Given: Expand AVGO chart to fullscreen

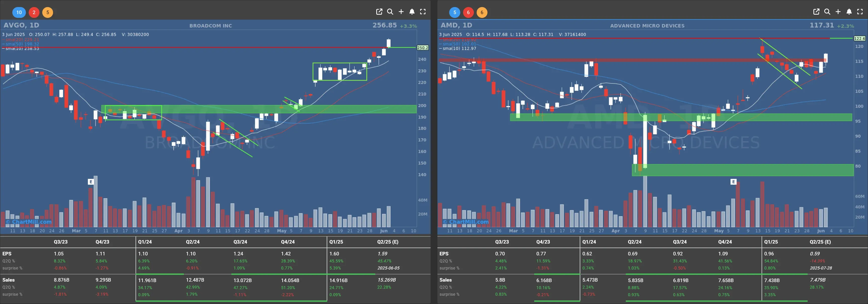Looking at the screenshot, I should click(423, 12).
